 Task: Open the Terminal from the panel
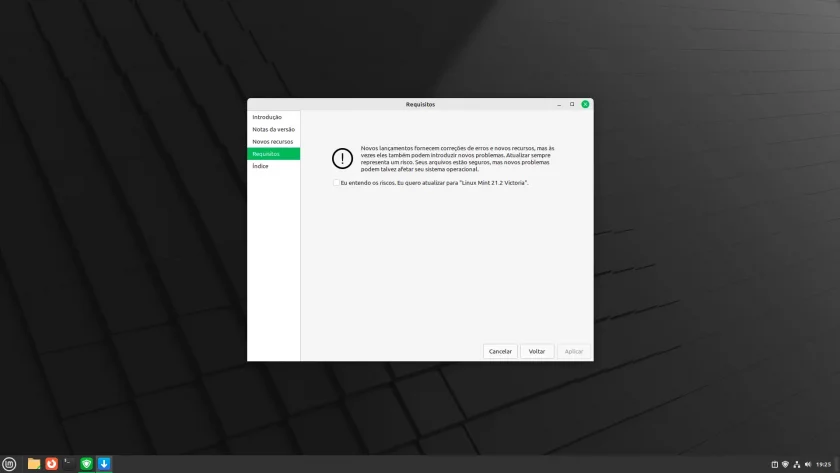pyautogui.click(x=69, y=464)
